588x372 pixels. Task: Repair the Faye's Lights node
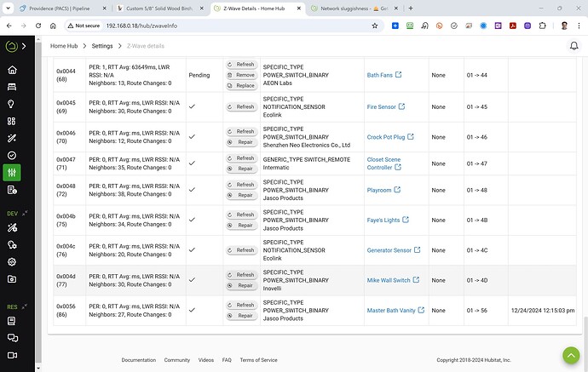click(x=241, y=225)
